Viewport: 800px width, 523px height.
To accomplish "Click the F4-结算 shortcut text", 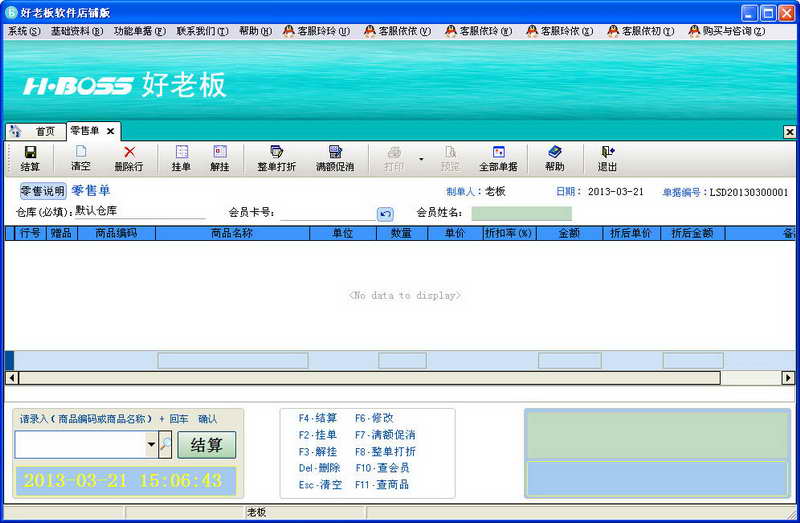I will coord(318,418).
